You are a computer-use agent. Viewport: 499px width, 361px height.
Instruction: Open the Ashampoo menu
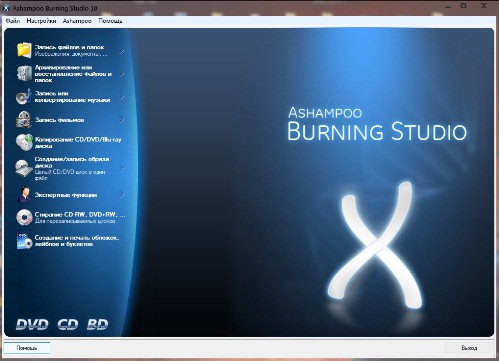pyautogui.click(x=77, y=21)
